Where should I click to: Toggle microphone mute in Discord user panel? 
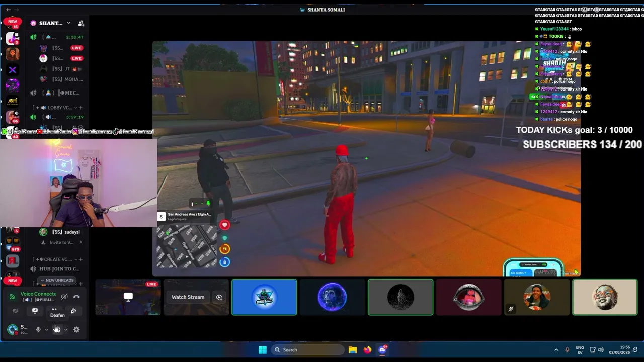(x=38, y=329)
